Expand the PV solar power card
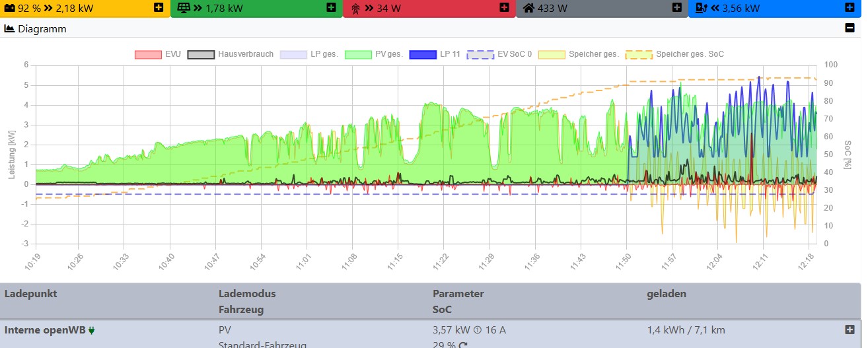 [x=331, y=8]
